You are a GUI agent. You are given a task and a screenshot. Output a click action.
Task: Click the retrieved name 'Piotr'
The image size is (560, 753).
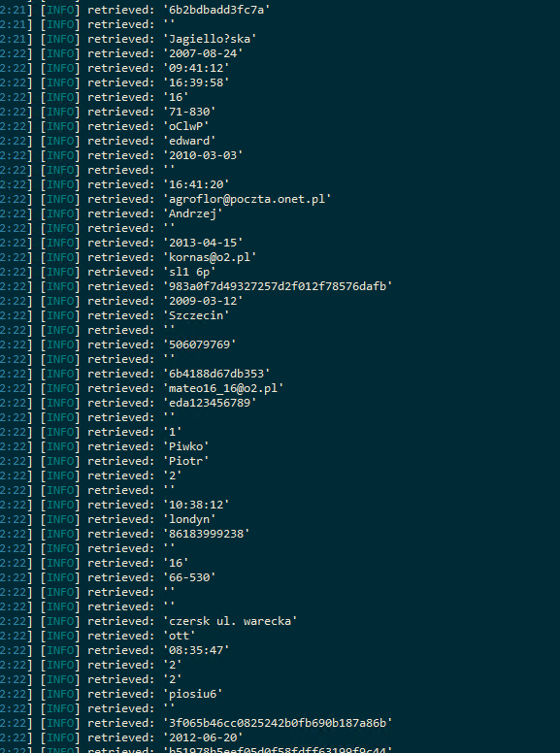coord(186,461)
